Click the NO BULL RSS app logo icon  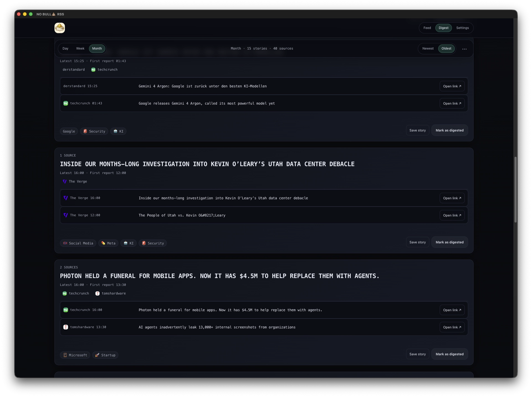(x=60, y=28)
